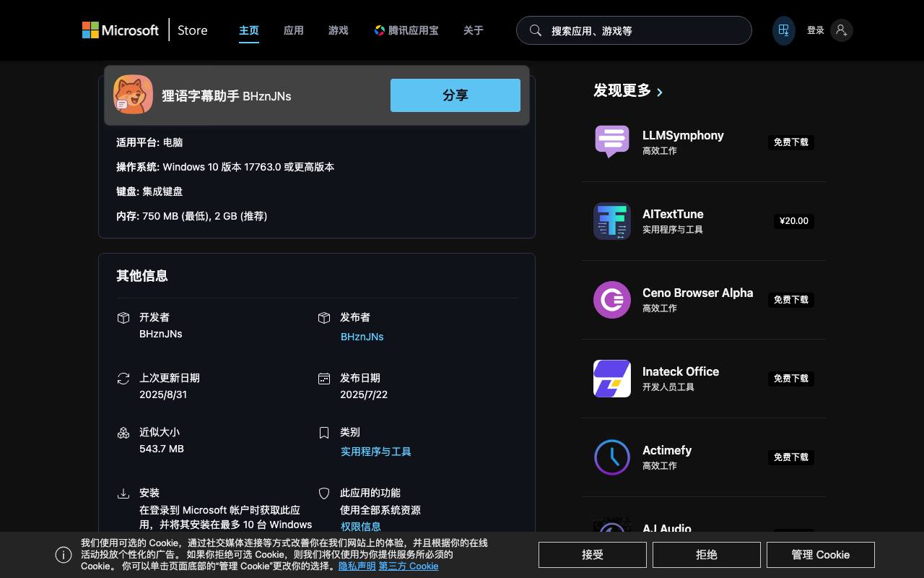The image size is (924, 578).
Task: Click the publisher cube icon
Action: pyautogui.click(x=324, y=318)
